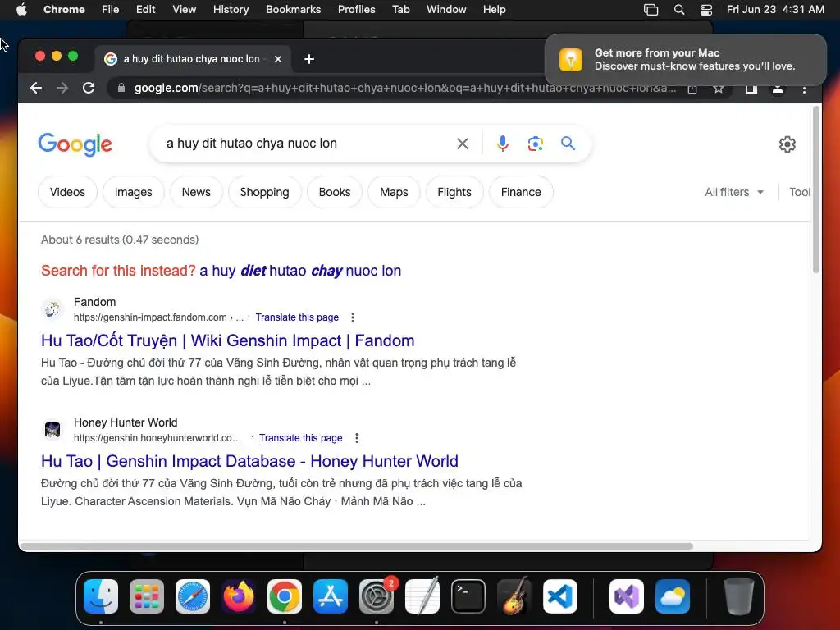The height and width of the screenshot is (630, 840).
Task: Open Launchpad from the dock
Action: click(147, 596)
